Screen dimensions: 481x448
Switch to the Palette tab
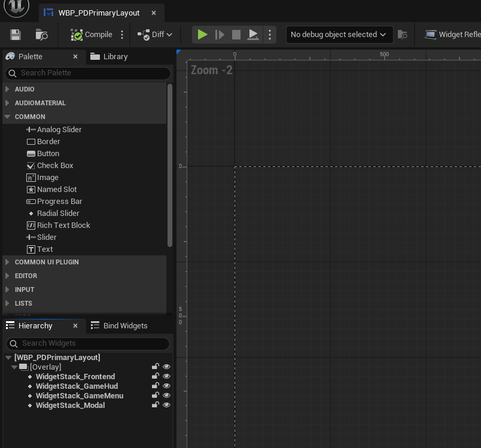tap(30, 56)
